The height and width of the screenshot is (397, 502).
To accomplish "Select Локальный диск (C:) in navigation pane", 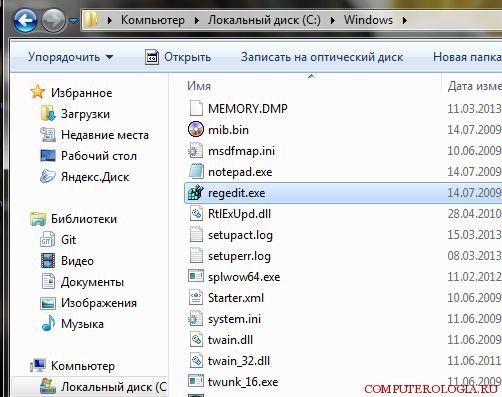I will click(90, 387).
